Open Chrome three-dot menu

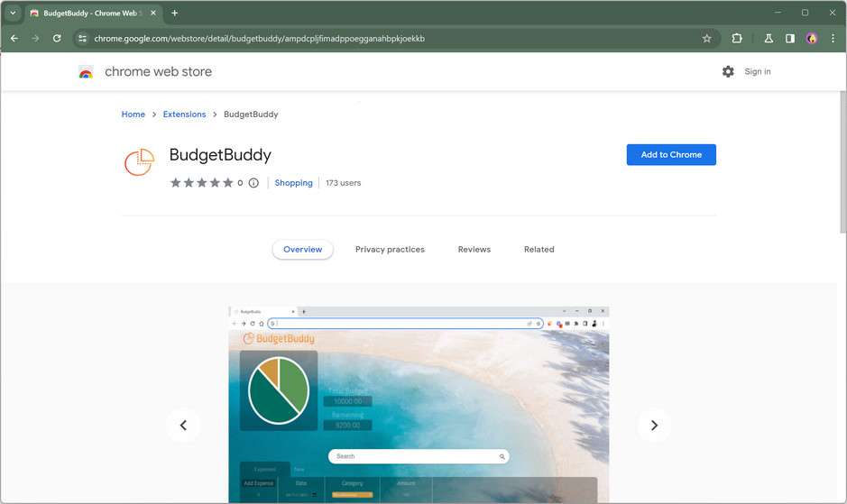point(833,39)
